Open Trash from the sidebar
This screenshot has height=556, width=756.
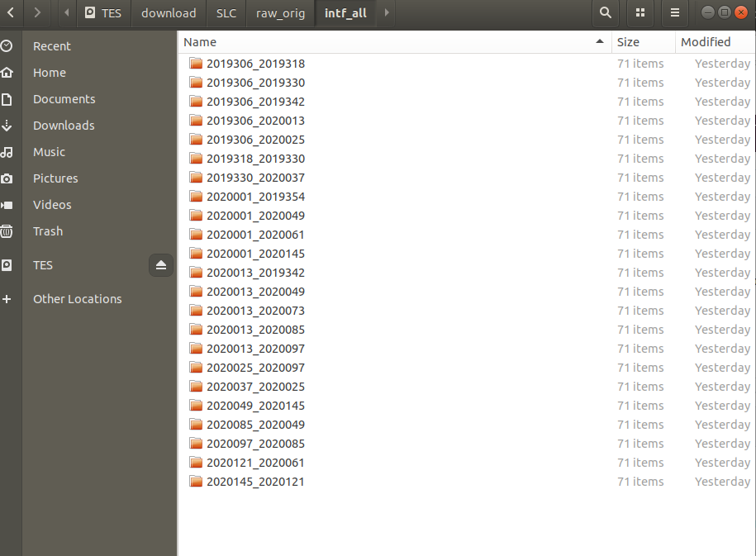(x=47, y=230)
